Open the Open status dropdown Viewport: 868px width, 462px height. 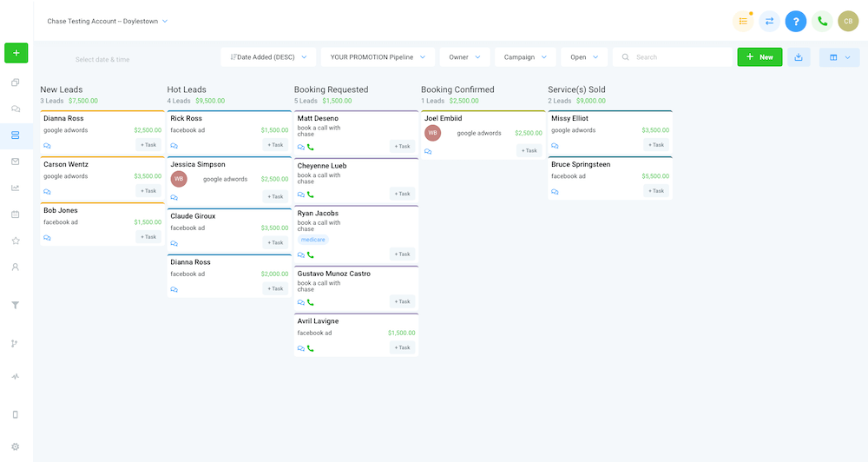click(584, 57)
